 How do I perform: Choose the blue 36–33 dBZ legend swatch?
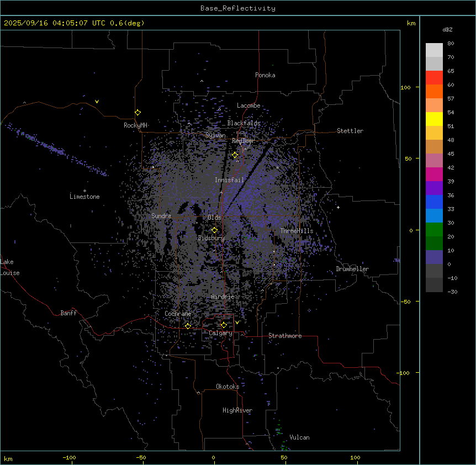tap(434, 202)
